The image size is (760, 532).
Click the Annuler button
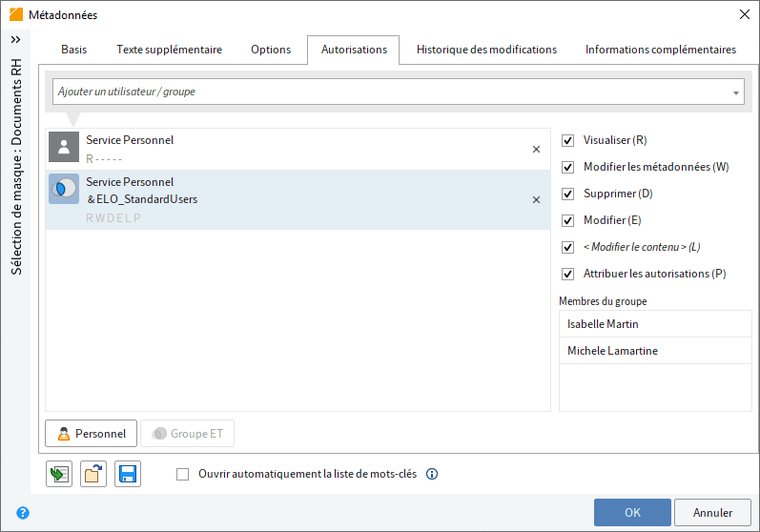tap(712, 513)
